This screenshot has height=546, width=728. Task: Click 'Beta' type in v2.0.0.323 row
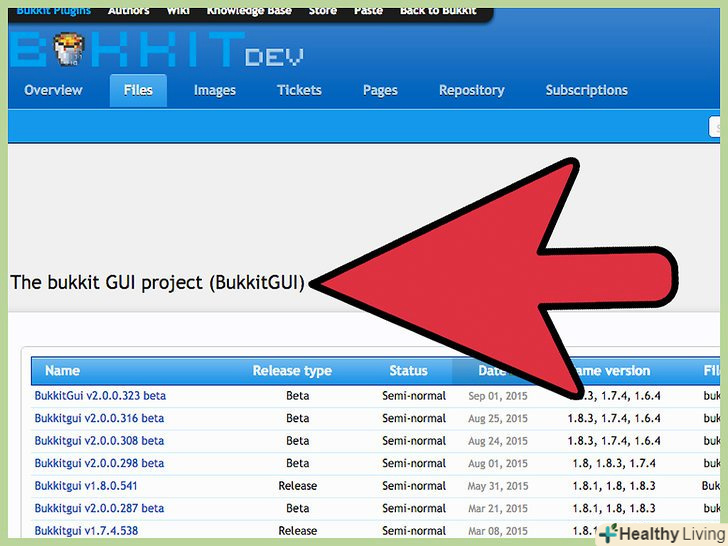[x=298, y=396]
